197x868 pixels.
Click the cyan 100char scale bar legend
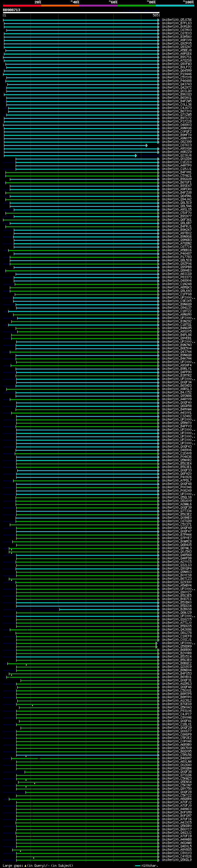[x=137, y=866]
